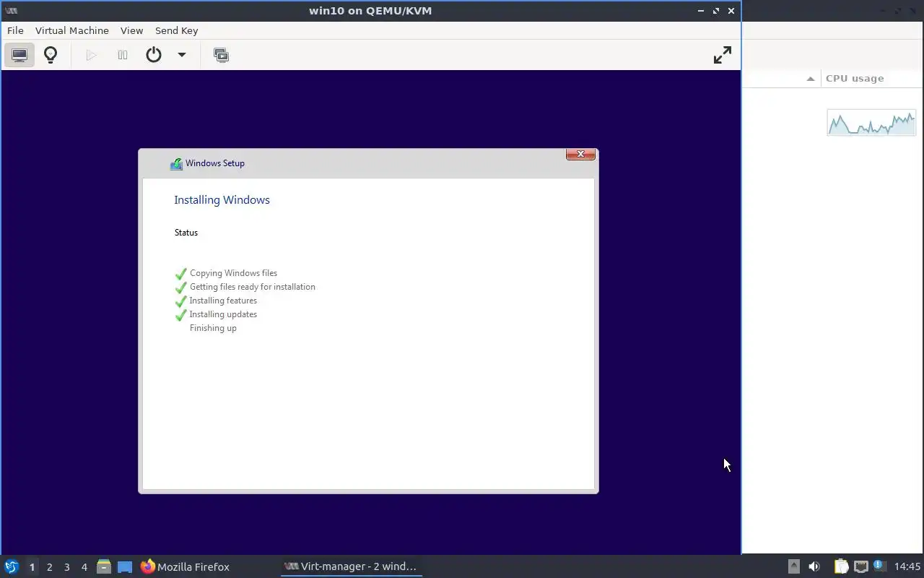Click the removable media tray icon
Image resolution: width=924 pixels, height=578 pixels.
point(793,566)
